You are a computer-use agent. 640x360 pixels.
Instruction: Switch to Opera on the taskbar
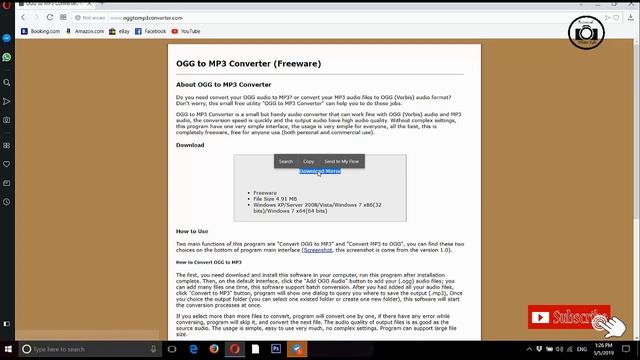coord(235,349)
